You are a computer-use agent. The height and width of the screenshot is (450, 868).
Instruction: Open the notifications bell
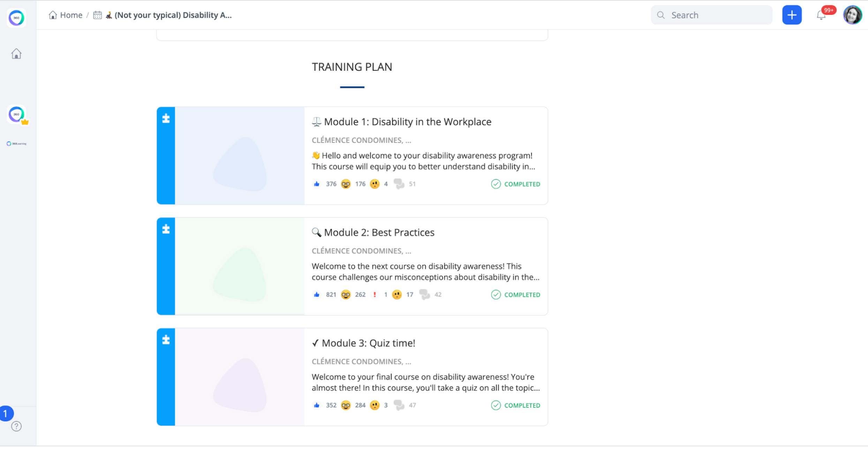click(x=821, y=15)
